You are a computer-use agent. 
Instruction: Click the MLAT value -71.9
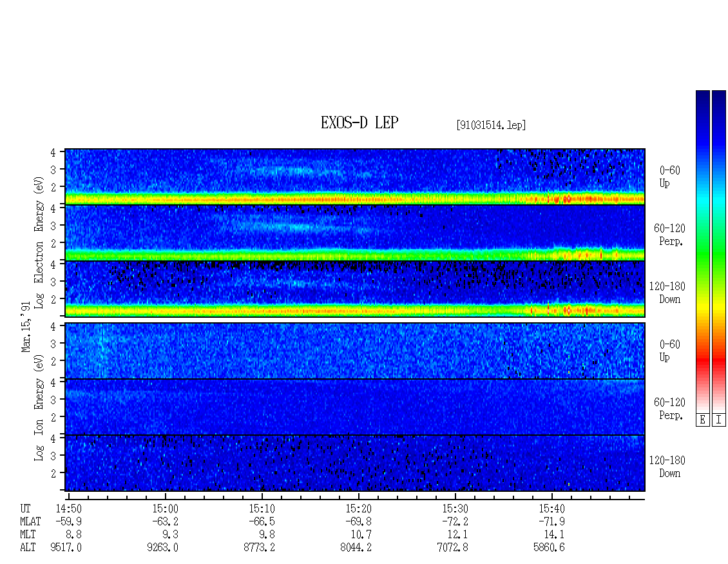[x=551, y=521]
